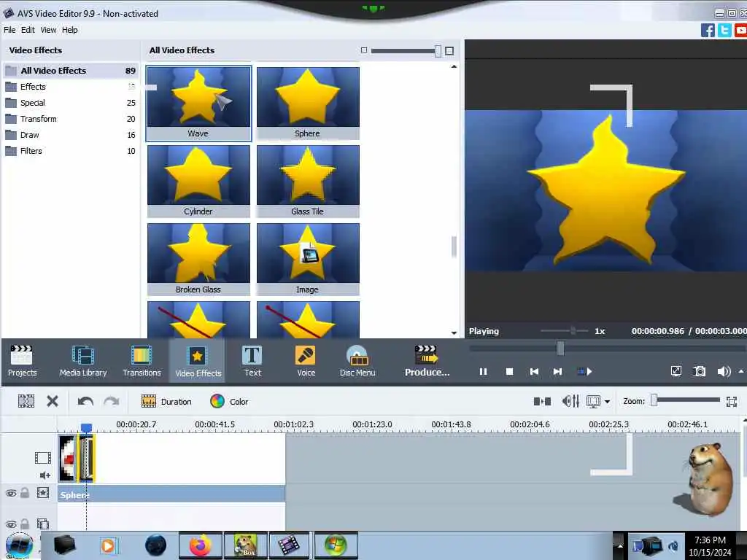Click the next scene playback button
Viewport: 747px width, 560px height.
pyautogui.click(x=584, y=371)
